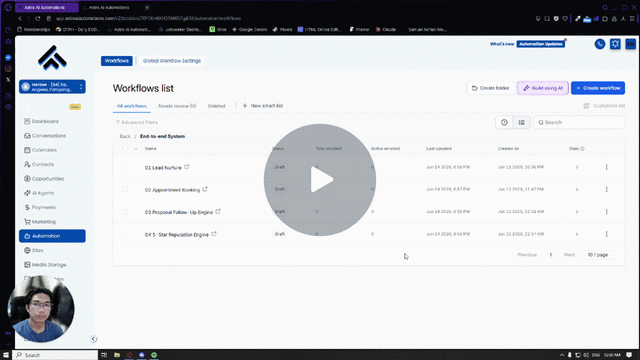Image resolution: width=640 pixels, height=360 pixels.
Task: Switch to list view icon
Action: pyautogui.click(x=521, y=122)
